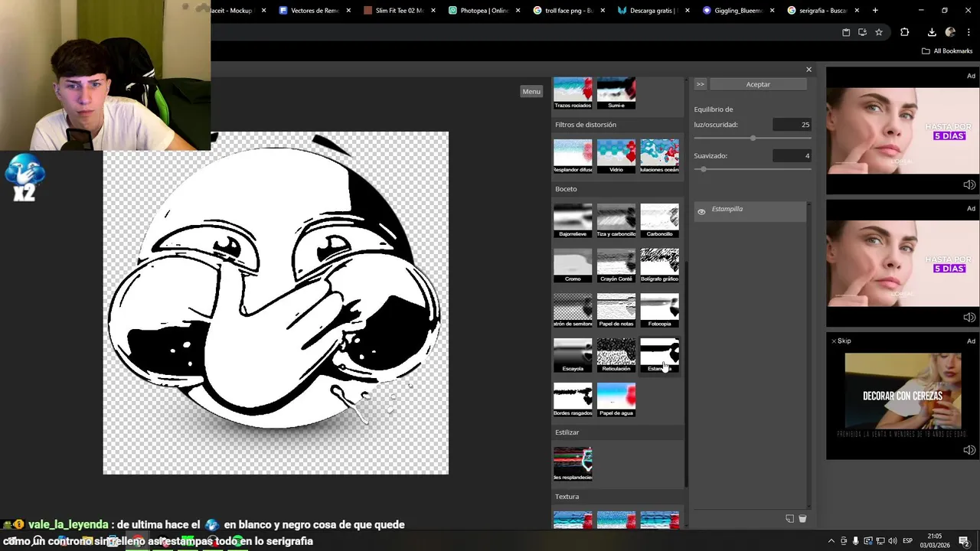Edit the Suavizado value field showing 4

point(792,156)
